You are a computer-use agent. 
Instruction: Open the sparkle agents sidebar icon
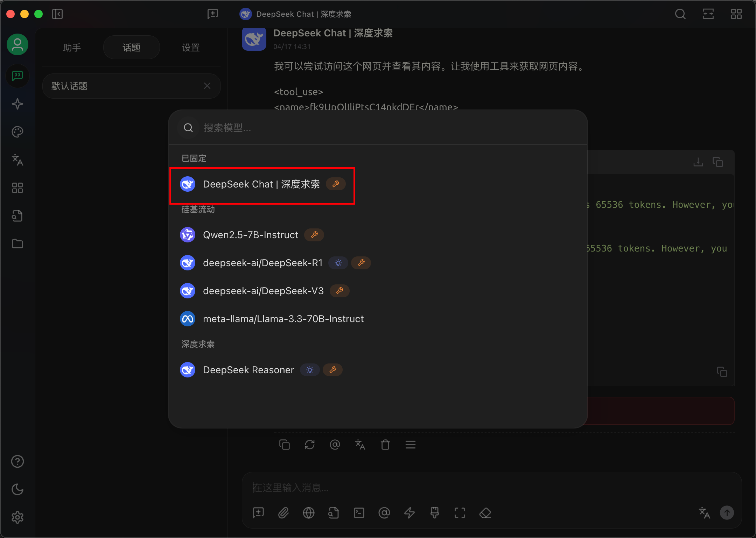click(17, 104)
